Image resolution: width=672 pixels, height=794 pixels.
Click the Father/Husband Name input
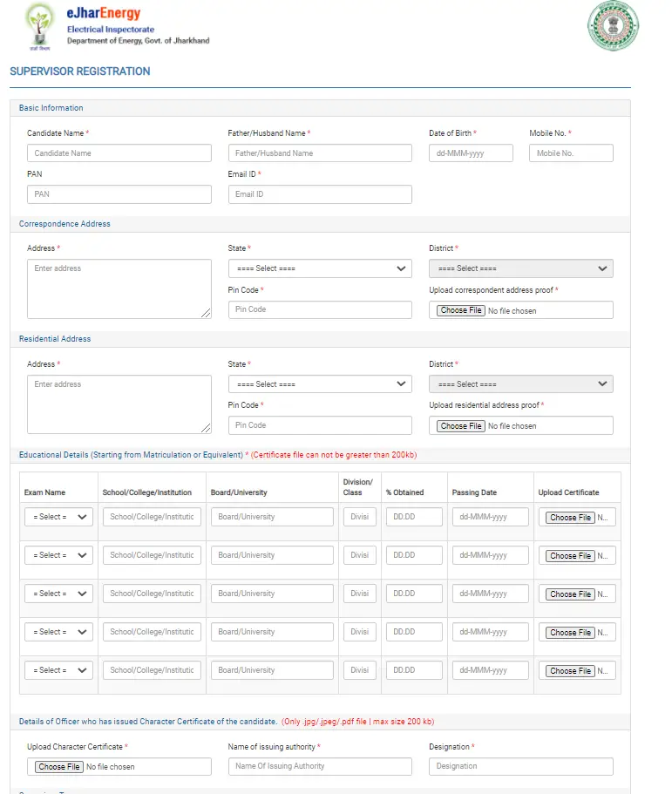[x=320, y=153]
